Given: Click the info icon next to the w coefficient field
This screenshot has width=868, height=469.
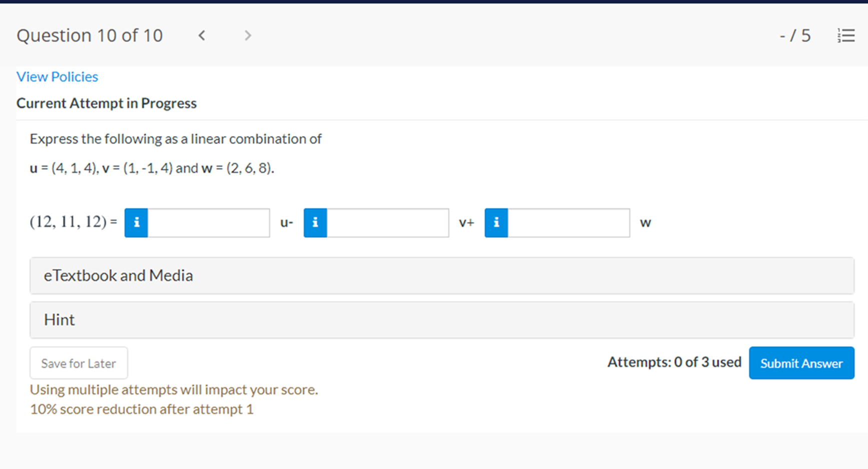Looking at the screenshot, I should point(496,223).
